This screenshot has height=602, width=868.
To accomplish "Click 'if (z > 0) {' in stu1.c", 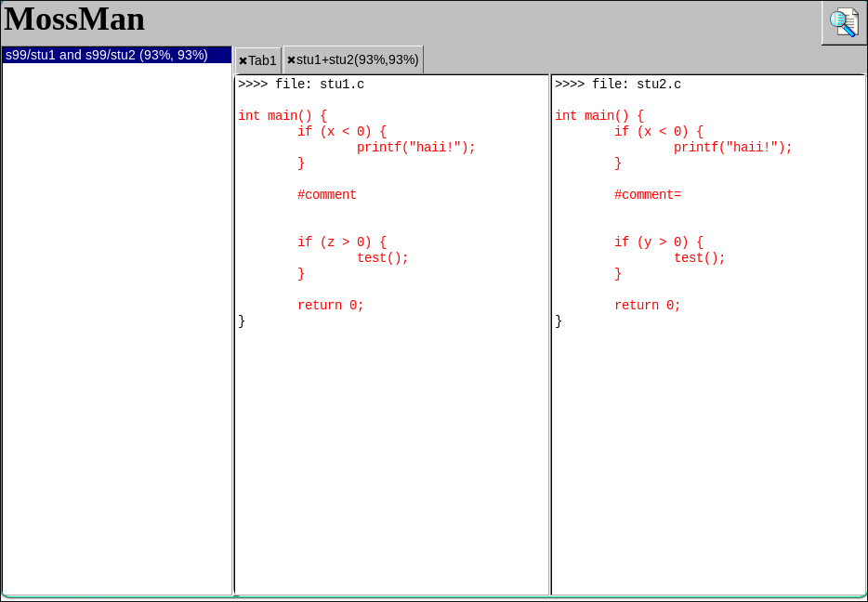I will point(342,242).
